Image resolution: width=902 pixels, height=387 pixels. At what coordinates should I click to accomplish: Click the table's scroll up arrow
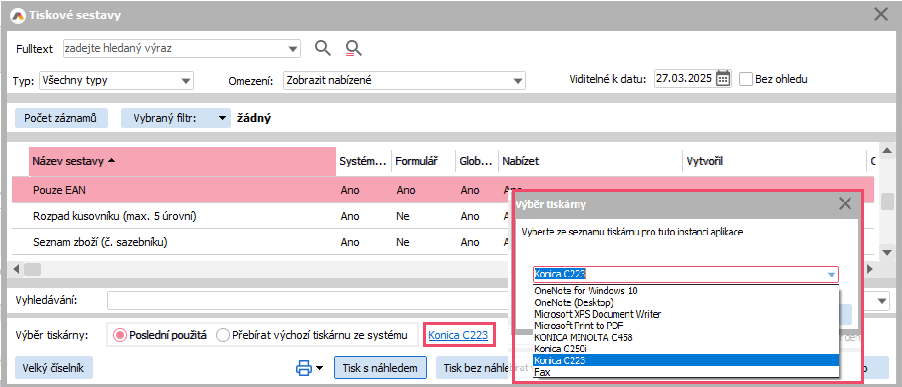888,151
